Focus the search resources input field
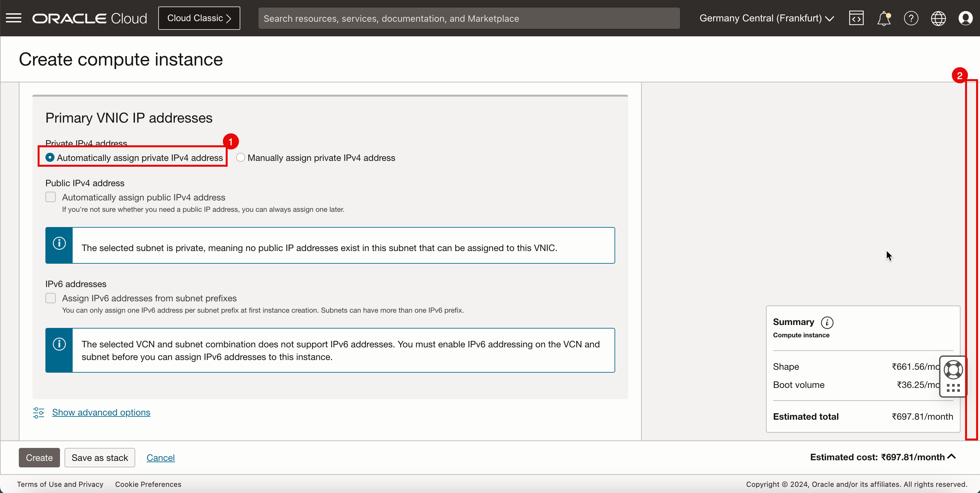This screenshot has height=493, width=980. [x=469, y=18]
